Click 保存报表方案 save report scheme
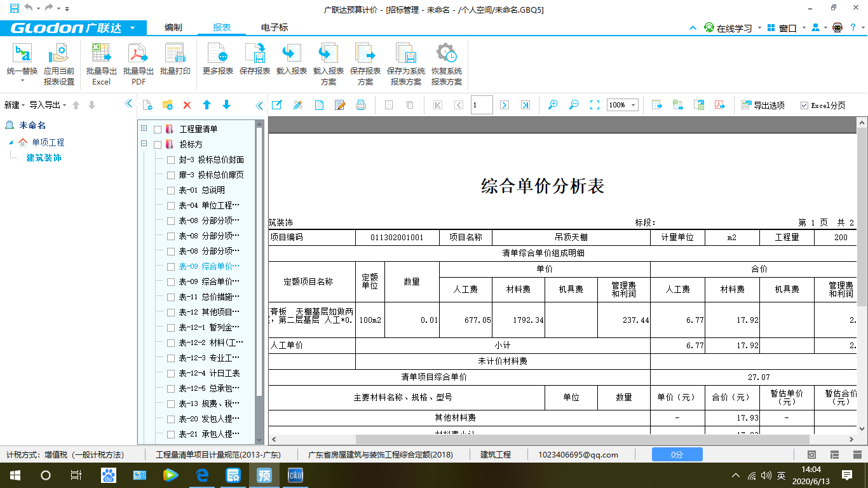868x488 pixels. 365,65
